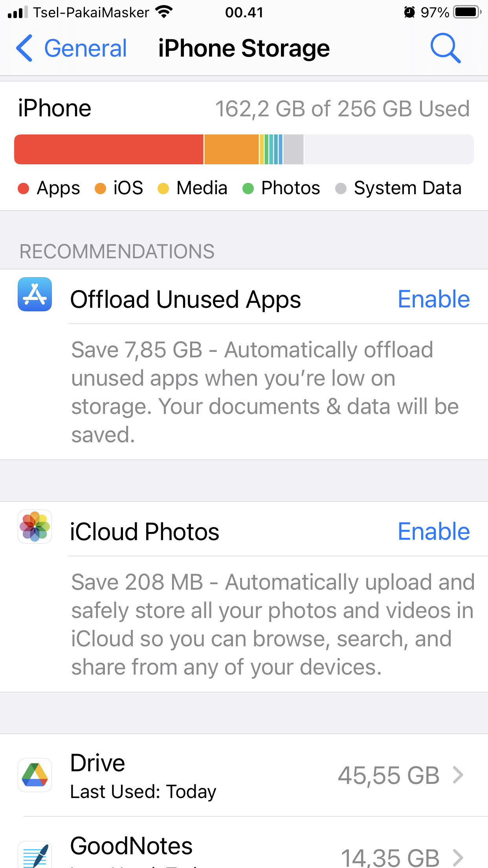Screen dimensions: 488x868
Task: Tap the grey System Data bar segment
Action: pos(293,149)
